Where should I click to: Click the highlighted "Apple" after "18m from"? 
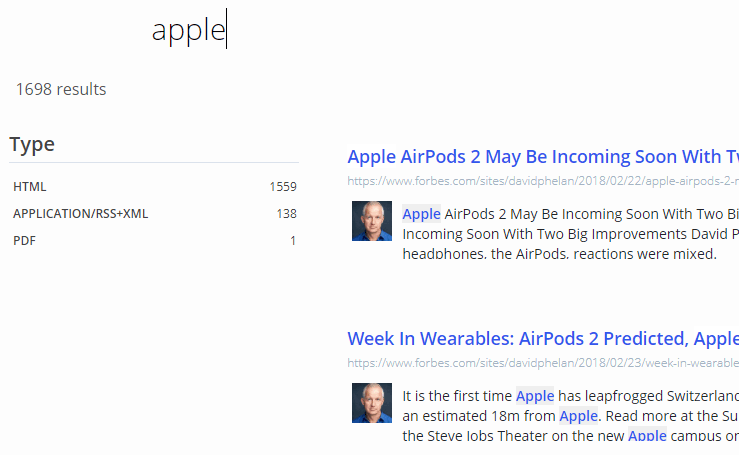[578, 415]
